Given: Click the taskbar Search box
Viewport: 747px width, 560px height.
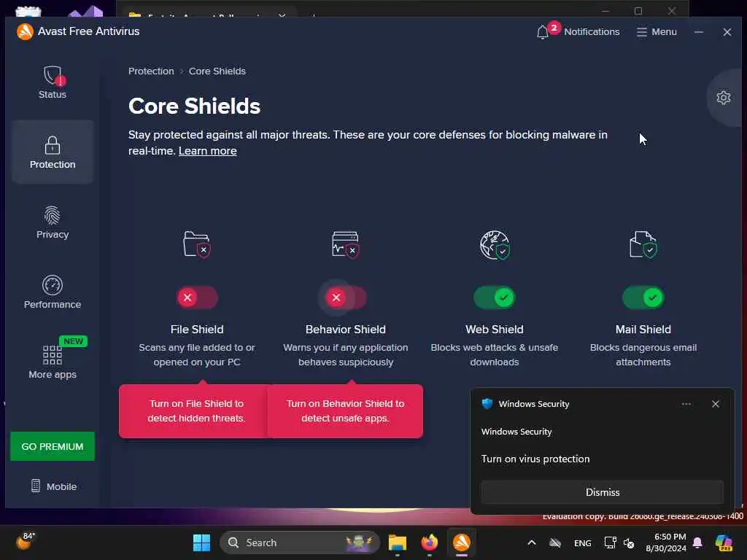Looking at the screenshot, I should point(300,542).
